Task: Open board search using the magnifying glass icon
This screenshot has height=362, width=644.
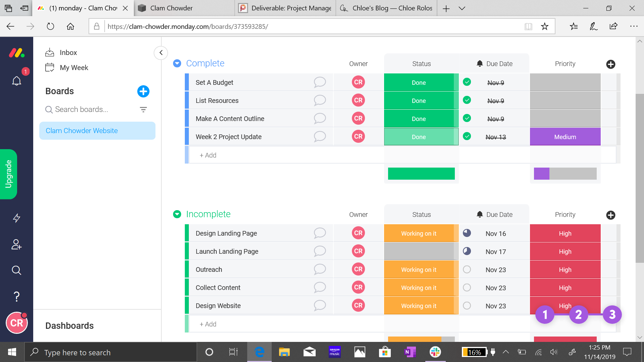Action: click(x=16, y=270)
